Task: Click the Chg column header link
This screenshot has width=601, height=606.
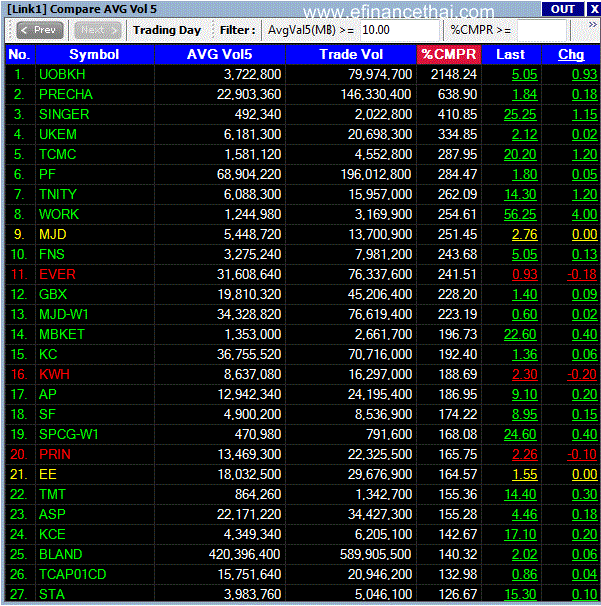Action: click(x=571, y=54)
